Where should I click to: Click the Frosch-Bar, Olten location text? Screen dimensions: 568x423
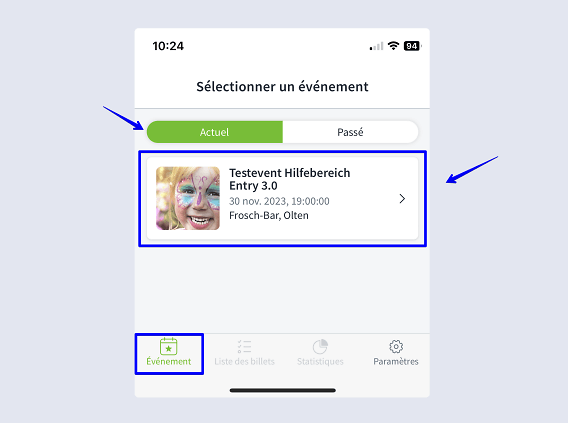click(269, 215)
